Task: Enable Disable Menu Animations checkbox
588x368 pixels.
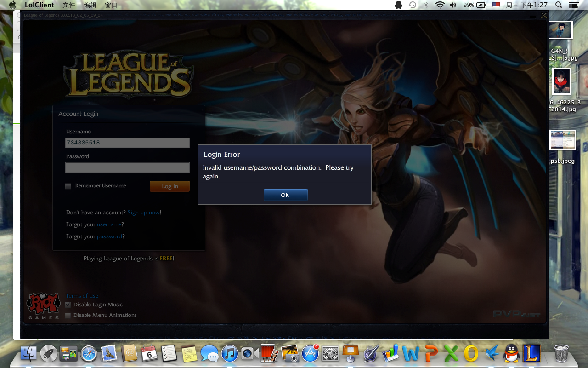Action: (68, 315)
